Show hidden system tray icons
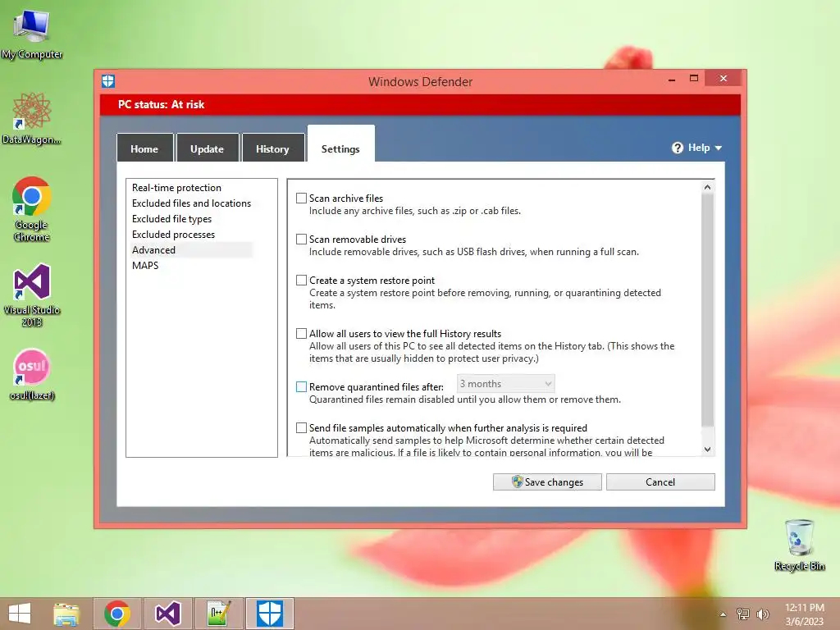 [724, 614]
